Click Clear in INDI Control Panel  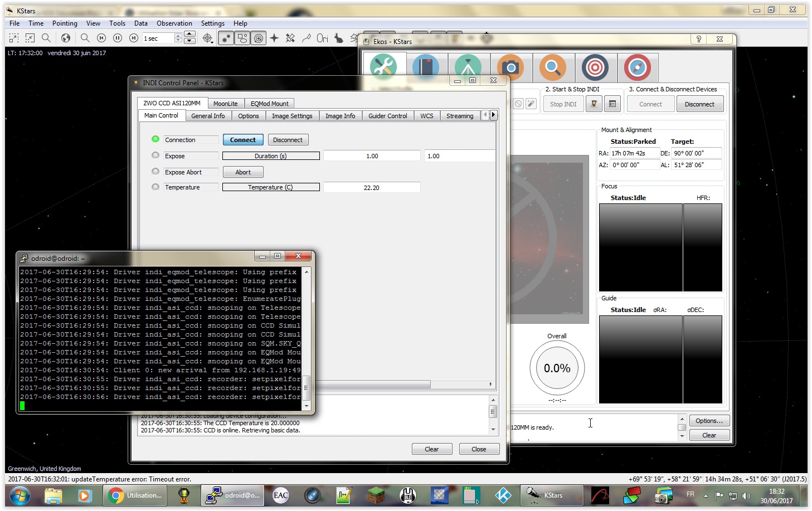coord(432,449)
